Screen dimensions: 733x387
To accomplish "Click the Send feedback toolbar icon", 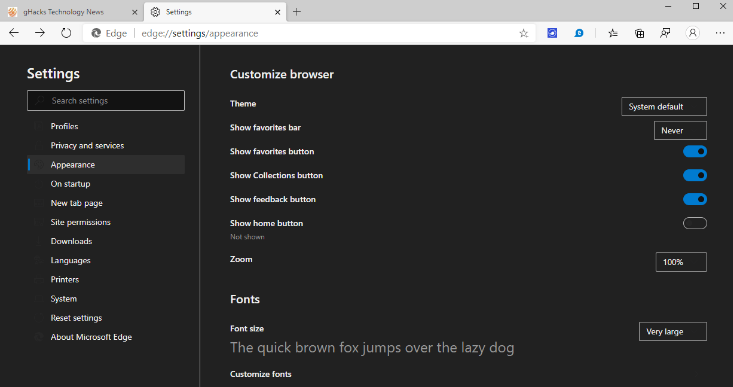I will tap(665, 33).
